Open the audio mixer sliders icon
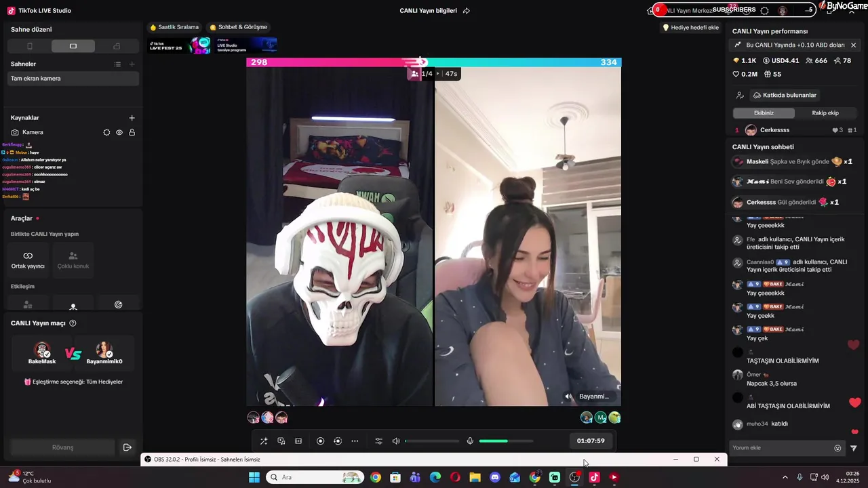Screen dimensions: 868x488 (378, 441)
